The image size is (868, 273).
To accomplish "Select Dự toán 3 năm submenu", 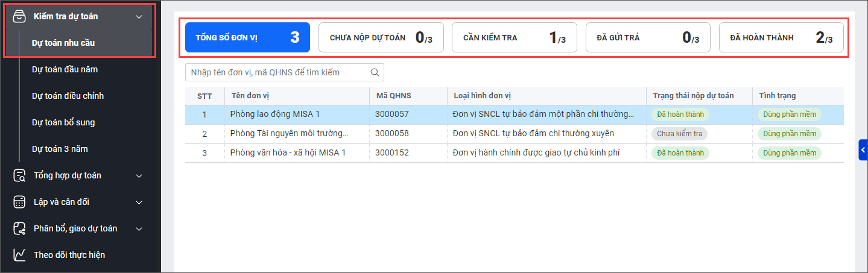I will (x=60, y=149).
